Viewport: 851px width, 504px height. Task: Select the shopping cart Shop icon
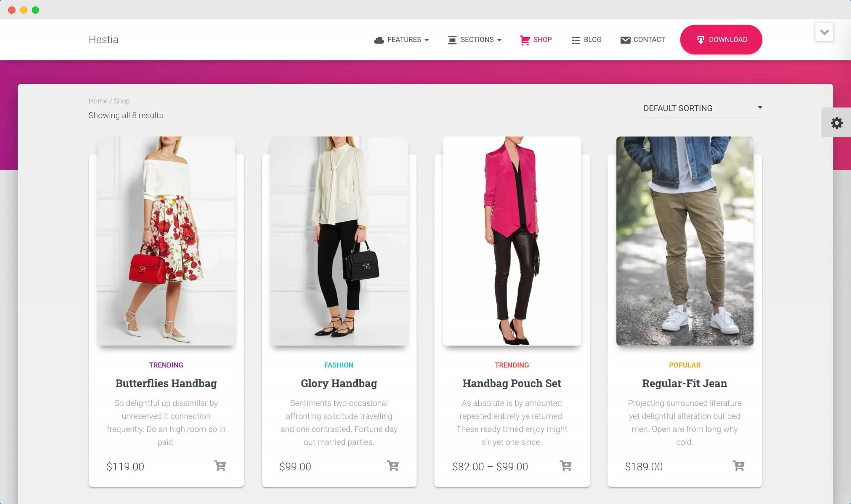pyautogui.click(x=525, y=40)
